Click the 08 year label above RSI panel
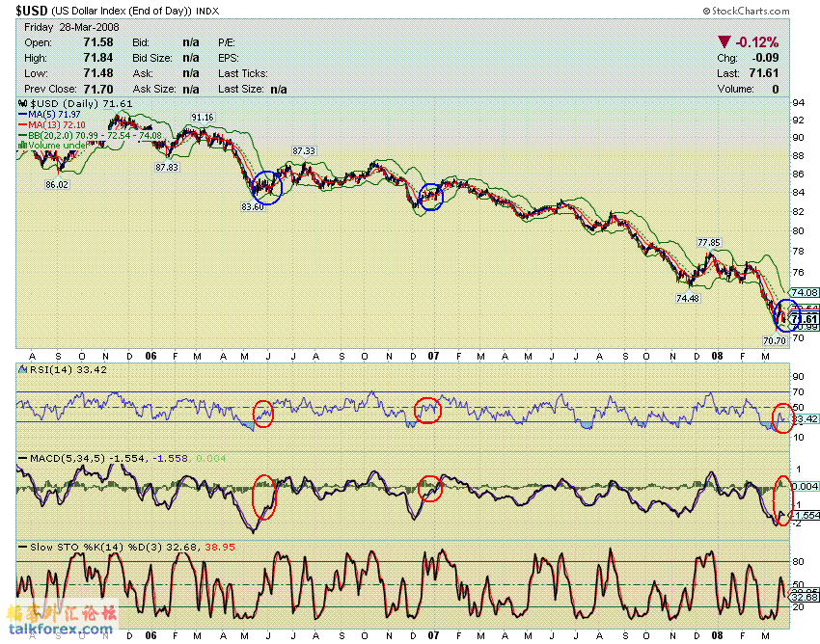The width and height of the screenshot is (820, 644). 718,356
